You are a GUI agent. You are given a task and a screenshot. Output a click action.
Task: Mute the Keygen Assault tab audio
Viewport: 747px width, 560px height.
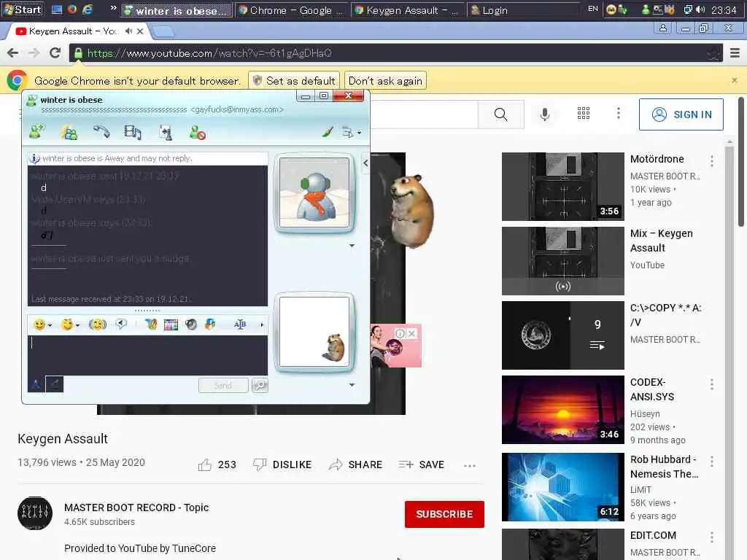128,31
